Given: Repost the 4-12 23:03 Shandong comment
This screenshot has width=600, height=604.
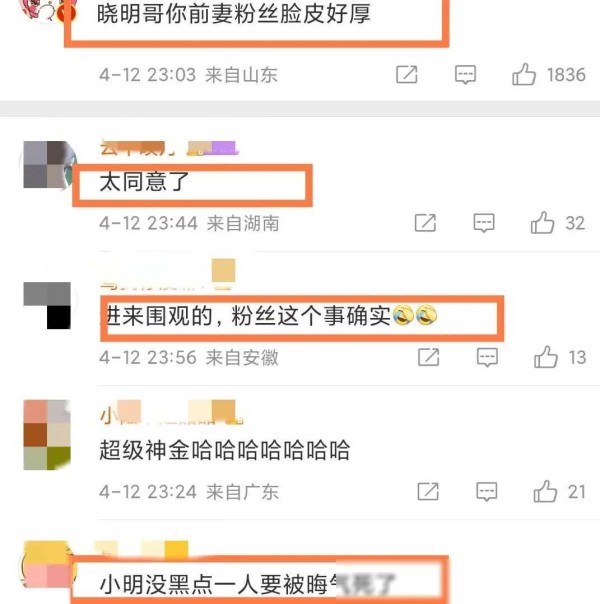Looking at the screenshot, I should click(407, 75).
